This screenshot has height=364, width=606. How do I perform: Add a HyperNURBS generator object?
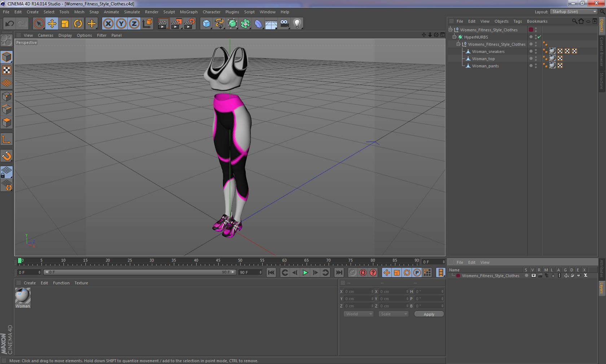click(x=233, y=24)
